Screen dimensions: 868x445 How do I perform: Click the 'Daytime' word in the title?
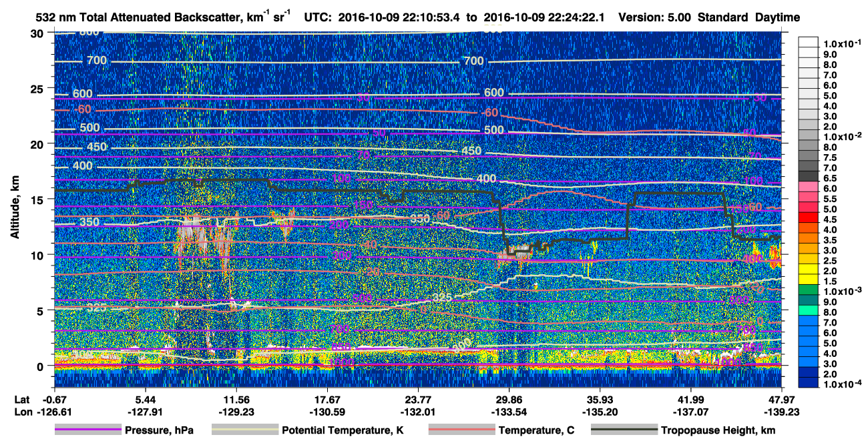tap(777, 17)
